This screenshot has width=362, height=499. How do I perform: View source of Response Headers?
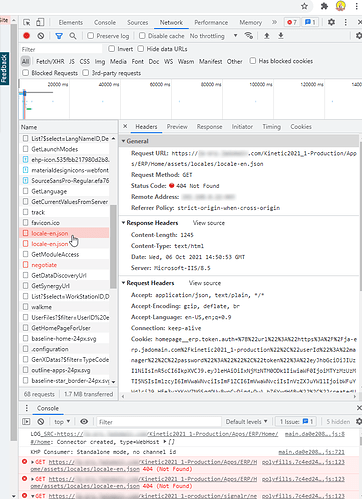pyautogui.click(x=209, y=223)
